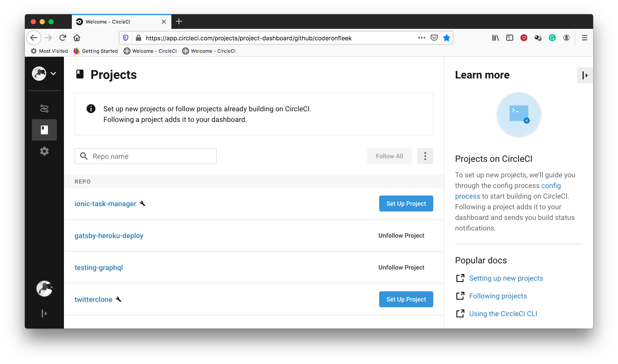
Task: Open the Projects book icon in the sidebar
Action: pyautogui.click(x=44, y=130)
